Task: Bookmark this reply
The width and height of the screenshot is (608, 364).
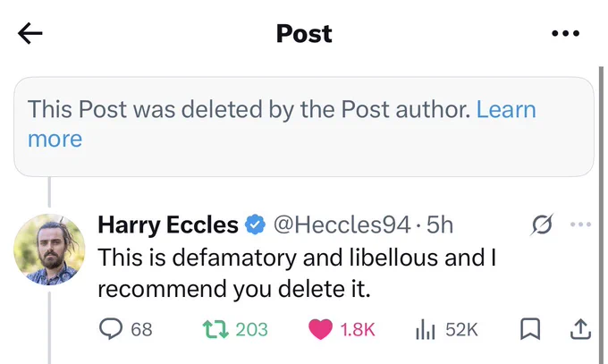Action: tap(529, 329)
